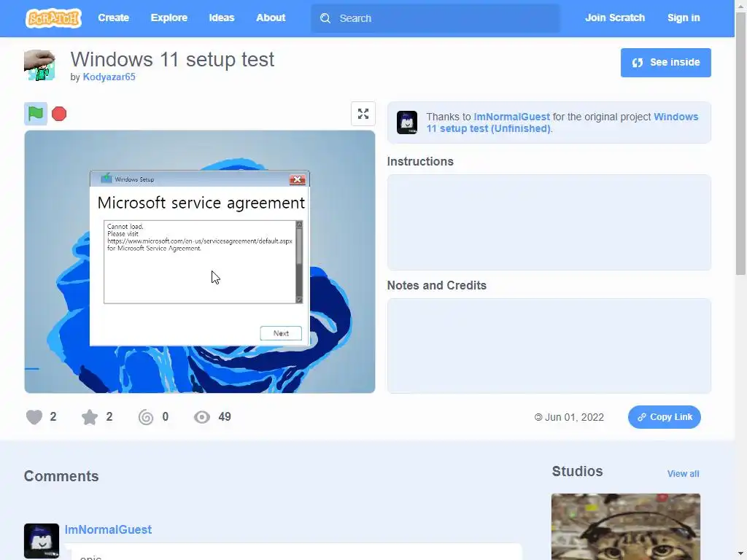Image resolution: width=747 pixels, height=560 pixels.
Task: Click Microsoft service agreement heading
Action: [x=201, y=203]
